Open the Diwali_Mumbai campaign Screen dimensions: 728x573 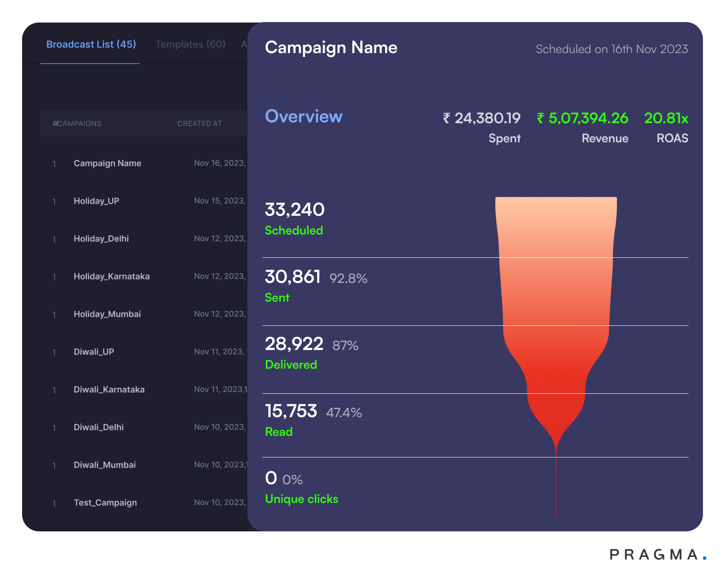pos(104,465)
